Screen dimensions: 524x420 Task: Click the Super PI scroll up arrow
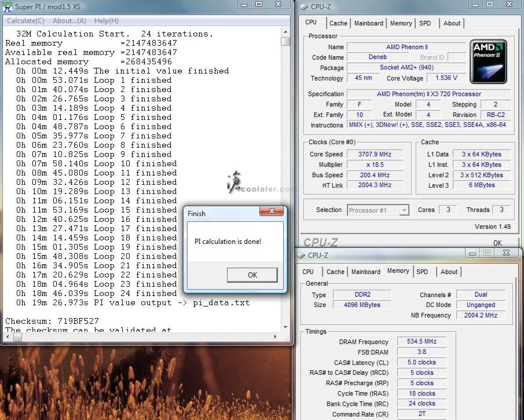click(x=285, y=32)
